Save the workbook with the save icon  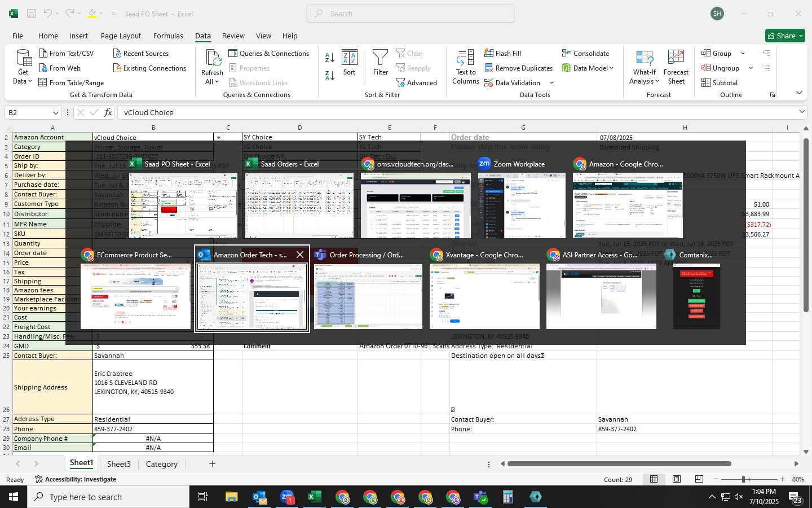pos(32,14)
